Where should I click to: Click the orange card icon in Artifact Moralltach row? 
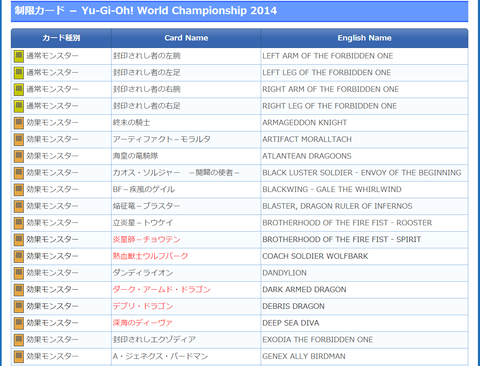coord(19,139)
